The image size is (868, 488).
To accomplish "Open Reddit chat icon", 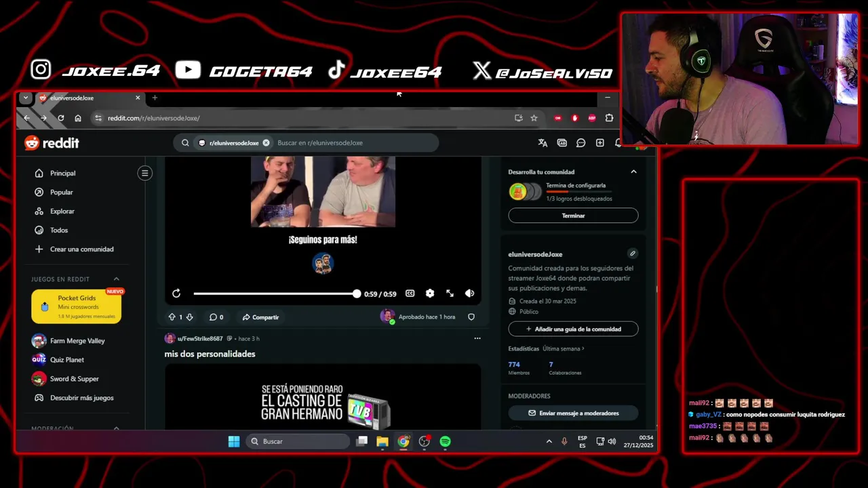I will [x=581, y=143].
